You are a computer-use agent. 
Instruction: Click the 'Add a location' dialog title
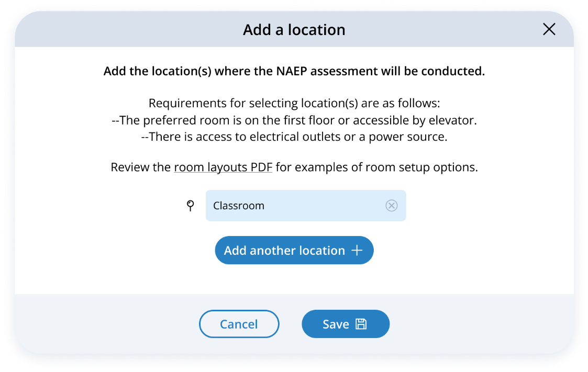click(294, 30)
